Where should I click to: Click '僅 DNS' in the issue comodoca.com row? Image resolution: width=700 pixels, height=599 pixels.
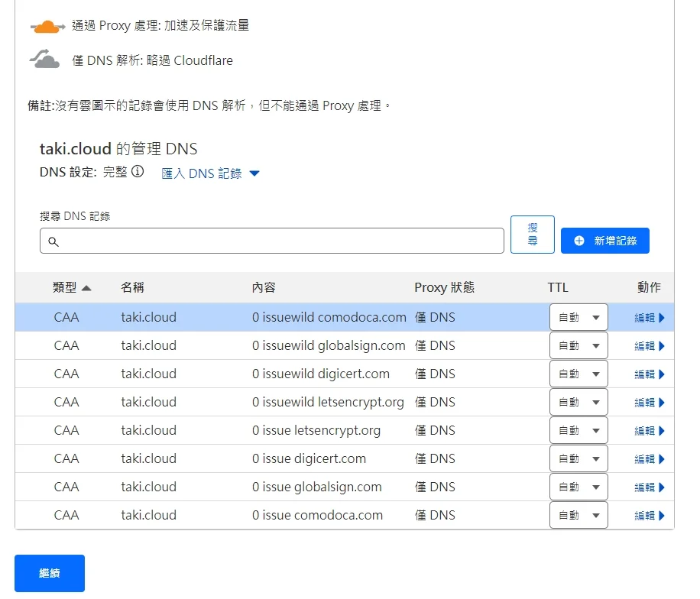click(x=436, y=515)
